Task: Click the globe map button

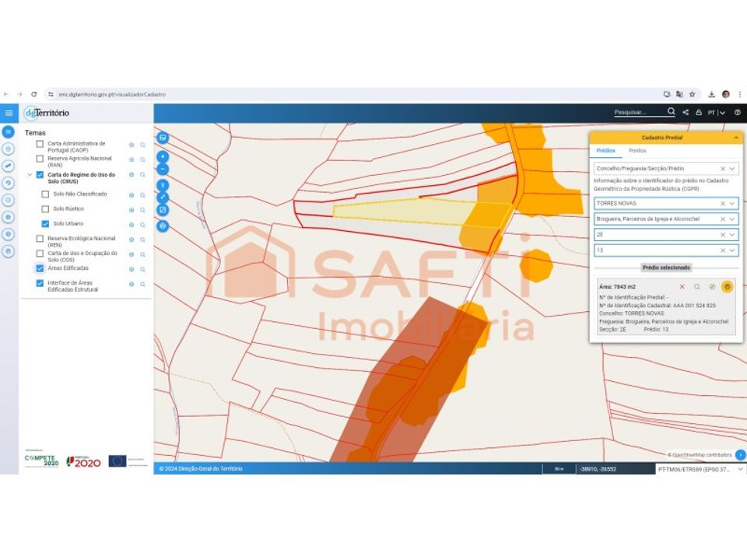Action: (x=163, y=226)
